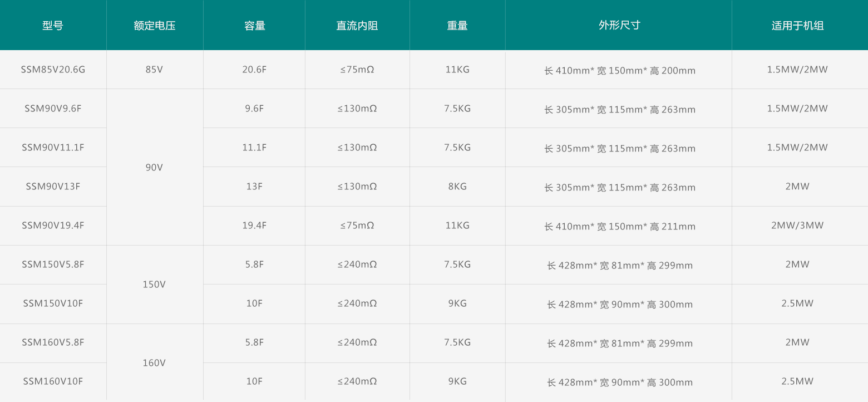
Task: Select model SSM90V13F in the table
Action: pos(53,187)
